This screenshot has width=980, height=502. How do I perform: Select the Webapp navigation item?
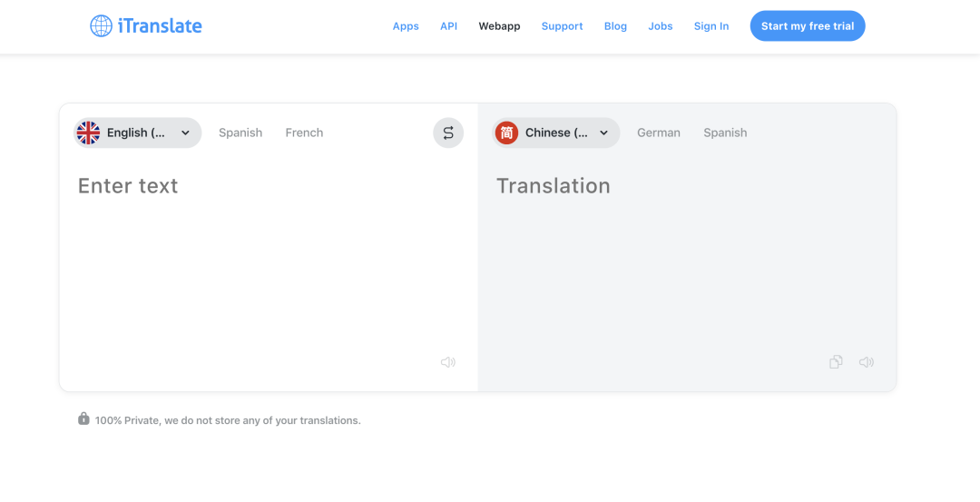pos(499,26)
